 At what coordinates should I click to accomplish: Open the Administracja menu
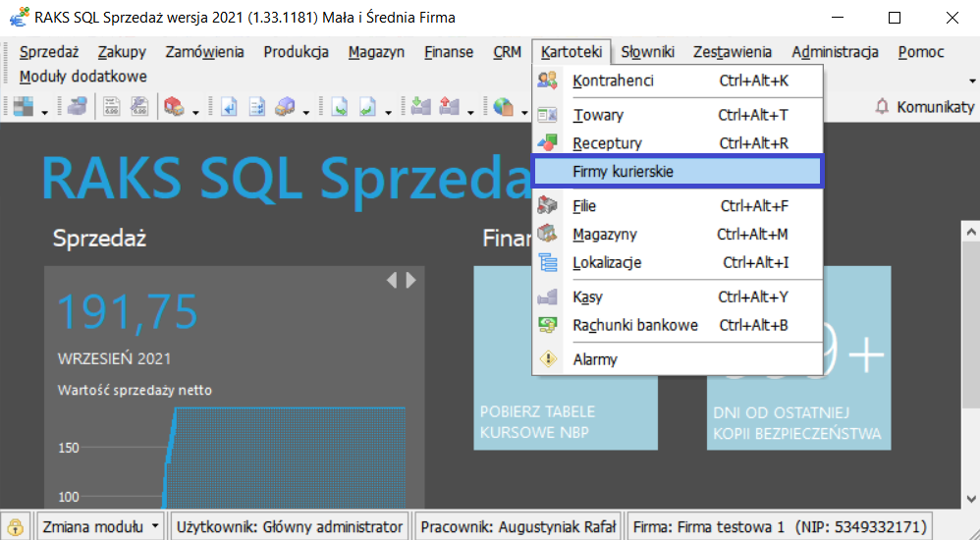click(835, 52)
